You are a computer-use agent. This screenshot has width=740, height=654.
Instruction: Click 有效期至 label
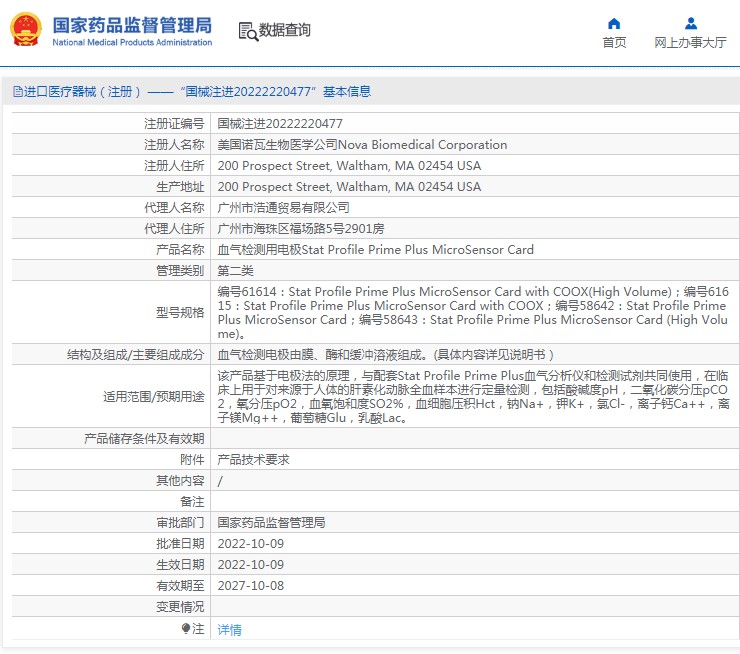(x=180, y=586)
